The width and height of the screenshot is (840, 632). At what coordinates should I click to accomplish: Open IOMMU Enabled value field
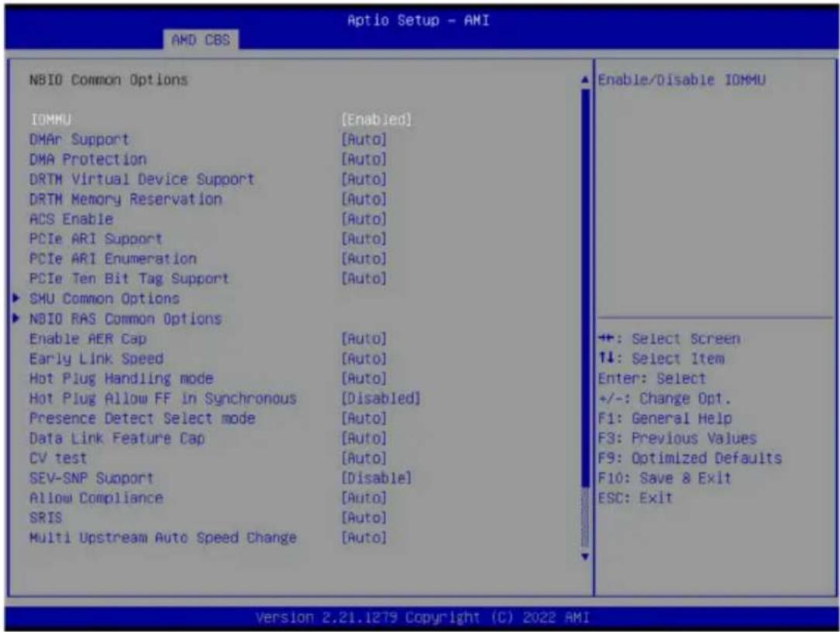pos(377,119)
